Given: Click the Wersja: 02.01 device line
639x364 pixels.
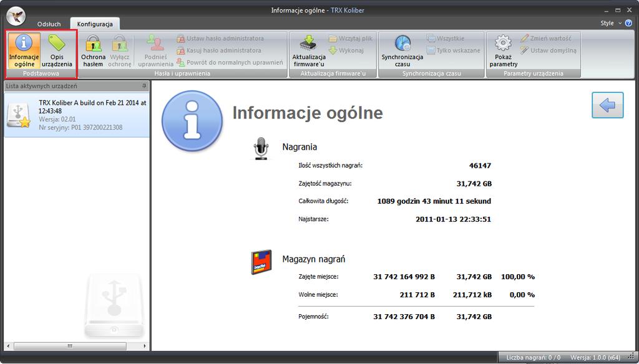Looking at the screenshot, I should (x=57, y=119).
